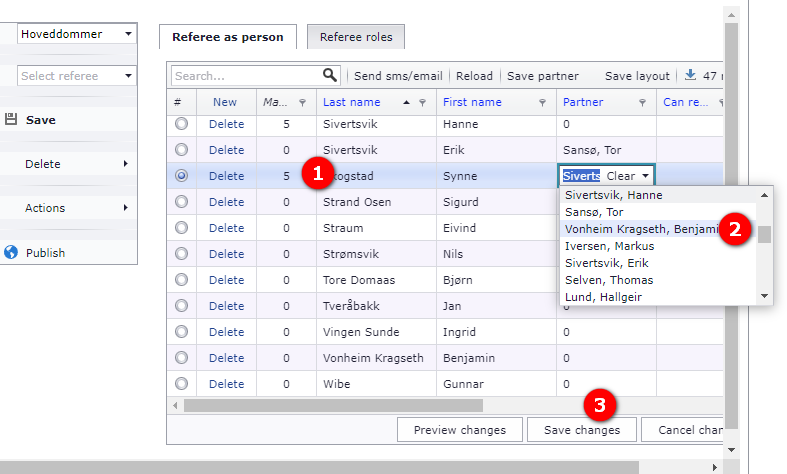Click Save partner in toolbar
The width and height of the screenshot is (787, 474).
click(x=543, y=76)
